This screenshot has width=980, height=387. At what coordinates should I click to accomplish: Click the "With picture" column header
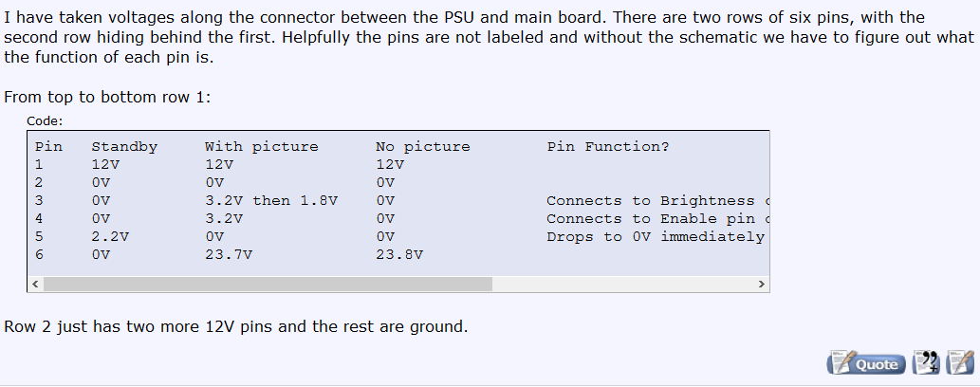coord(262,147)
